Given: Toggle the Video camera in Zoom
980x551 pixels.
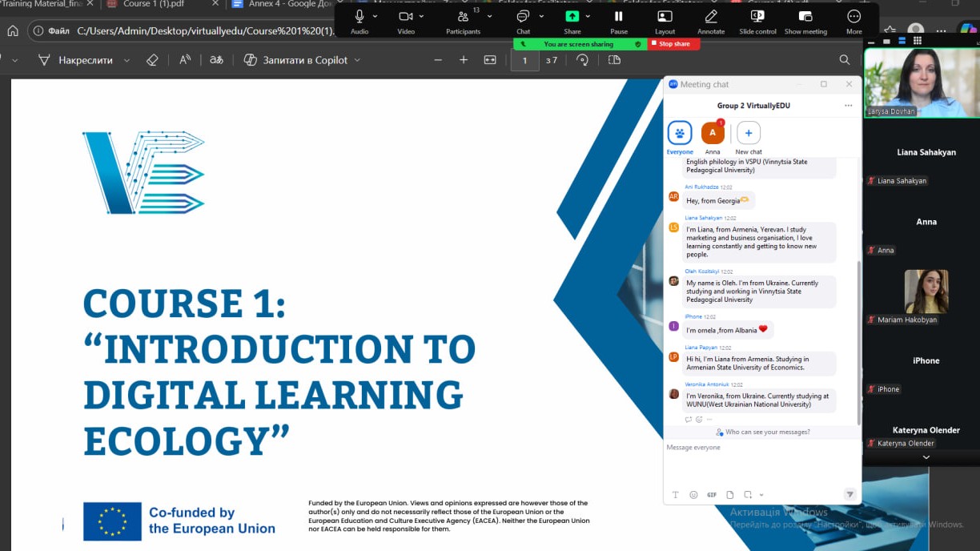Looking at the screenshot, I should click(405, 17).
